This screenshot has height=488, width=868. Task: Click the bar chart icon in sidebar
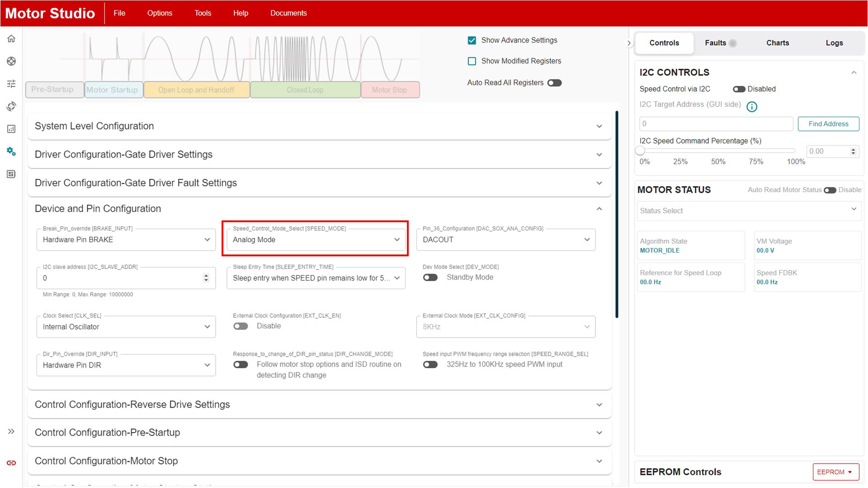11,129
